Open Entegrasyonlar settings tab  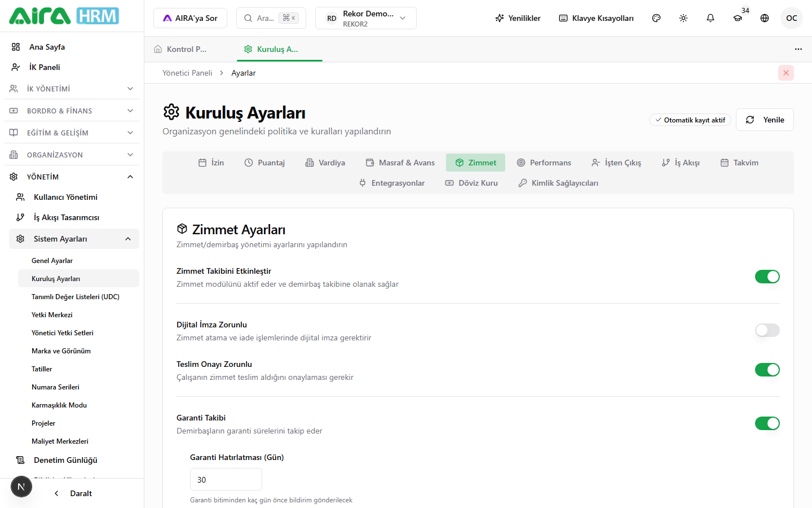[392, 183]
